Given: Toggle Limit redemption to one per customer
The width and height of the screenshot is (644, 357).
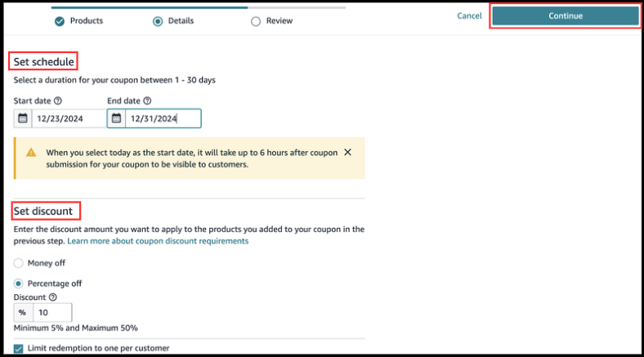Looking at the screenshot, I should 20,349.
